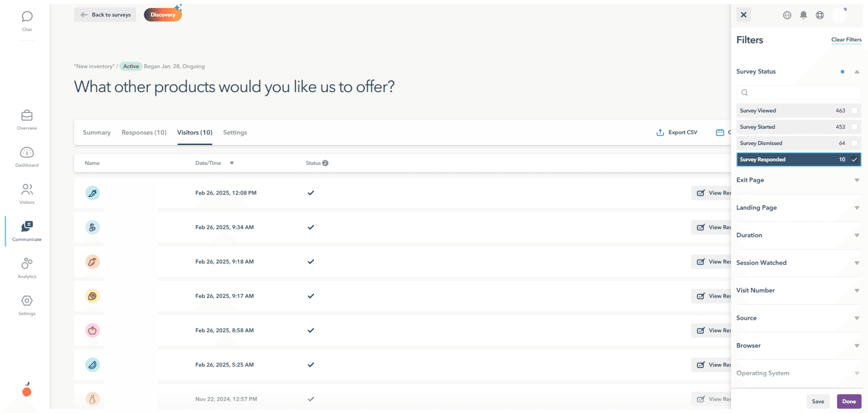The width and height of the screenshot is (868, 413).
Task: Click visitor avatar for 12:08 PM row
Action: coord(92,193)
